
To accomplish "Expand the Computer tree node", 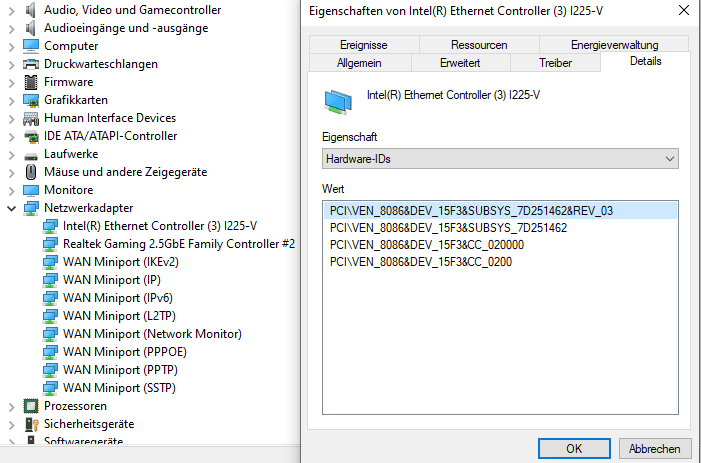I will point(12,46).
